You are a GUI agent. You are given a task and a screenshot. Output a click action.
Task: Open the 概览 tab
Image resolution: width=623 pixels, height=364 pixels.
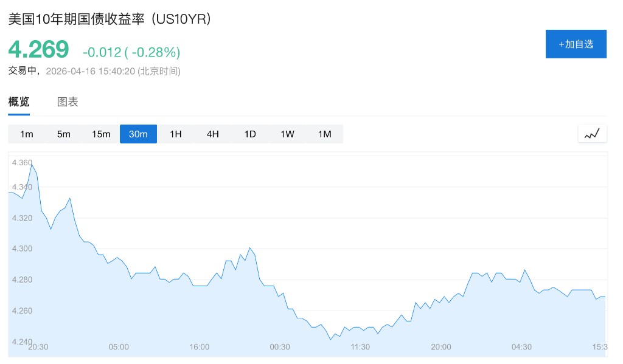click(19, 102)
